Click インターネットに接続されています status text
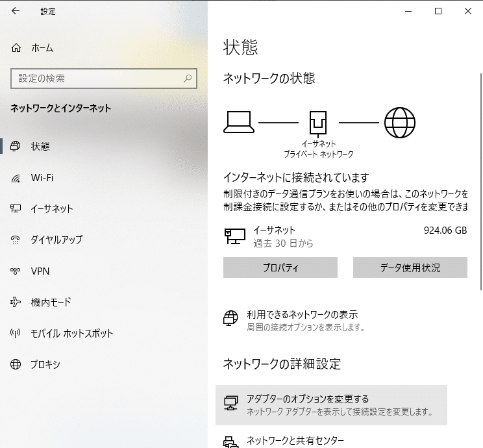Screen dimensions: 483x448 click(296, 177)
